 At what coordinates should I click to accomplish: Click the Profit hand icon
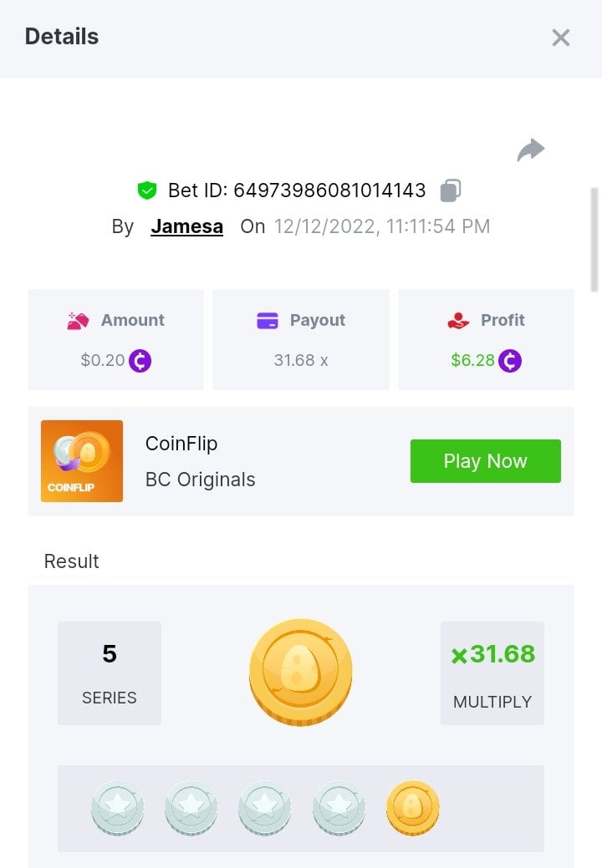pos(458,321)
